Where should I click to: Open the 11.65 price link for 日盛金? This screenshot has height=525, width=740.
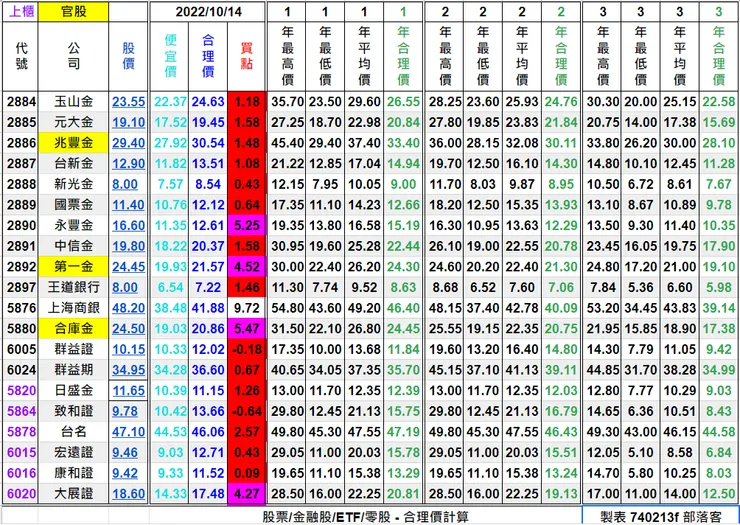click(128, 391)
